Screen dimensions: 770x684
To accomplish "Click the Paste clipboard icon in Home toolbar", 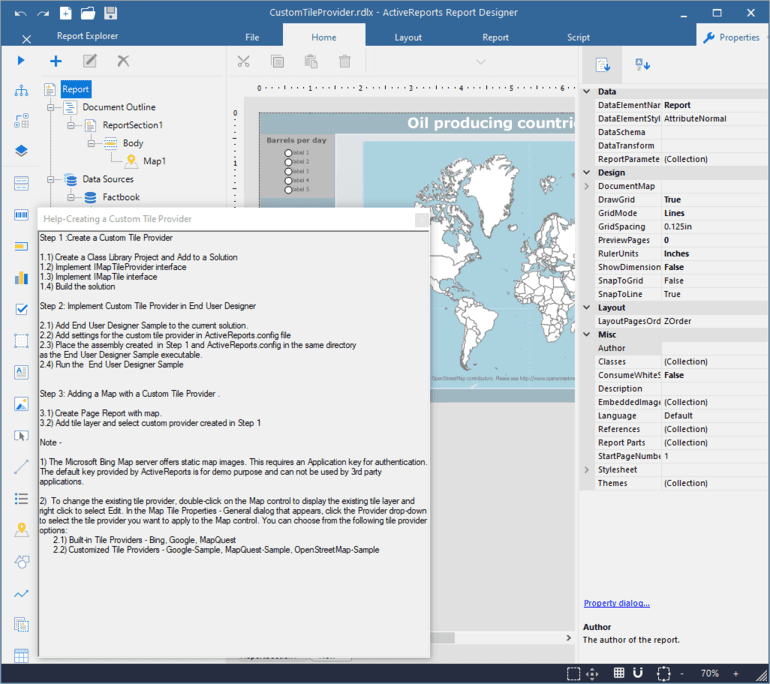I will pyautogui.click(x=311, y=61).
